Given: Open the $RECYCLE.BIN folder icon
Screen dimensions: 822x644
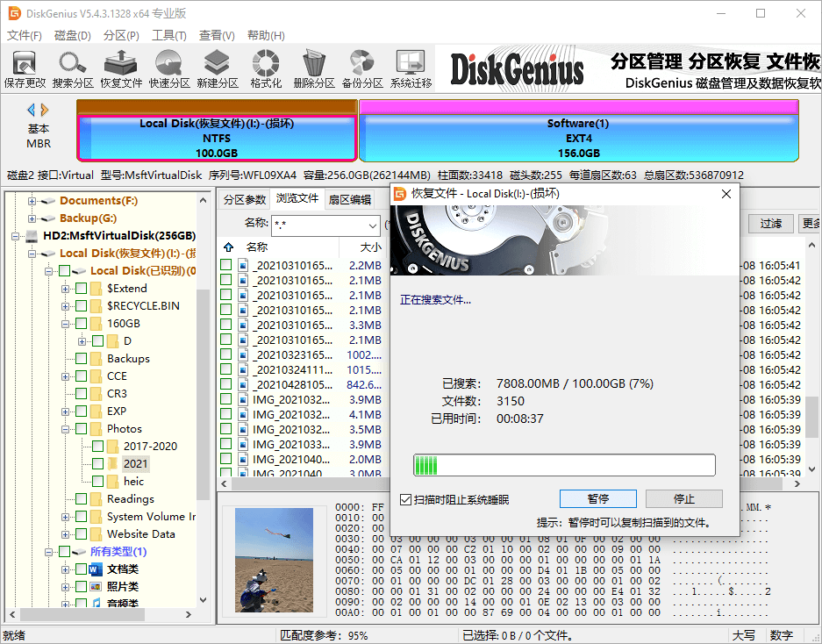Looking at the screenshot, I should coord(96,305).
